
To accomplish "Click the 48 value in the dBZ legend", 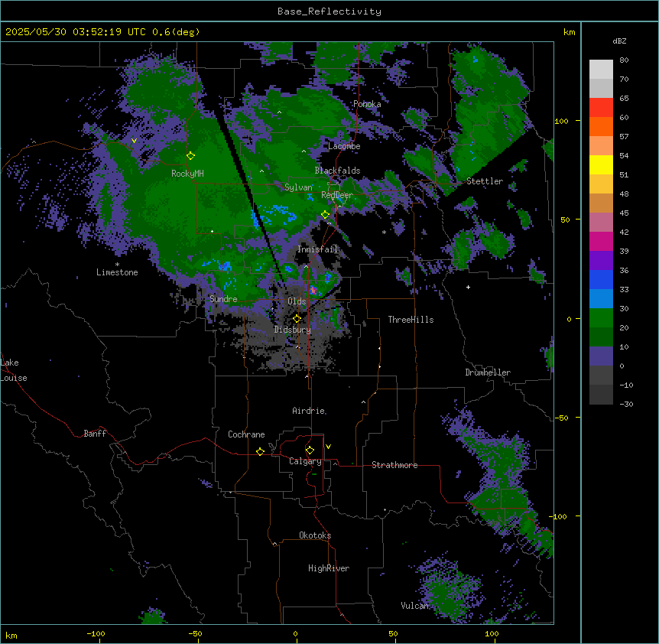I will pos(624,194).
